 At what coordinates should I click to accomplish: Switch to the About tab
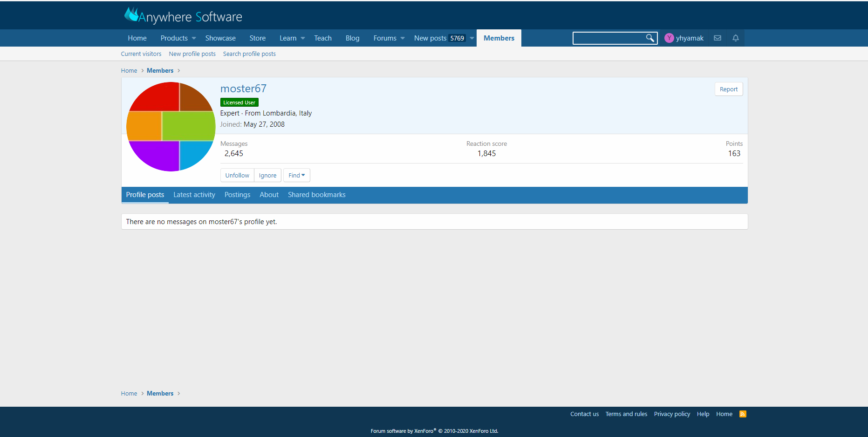click(269, 195)
